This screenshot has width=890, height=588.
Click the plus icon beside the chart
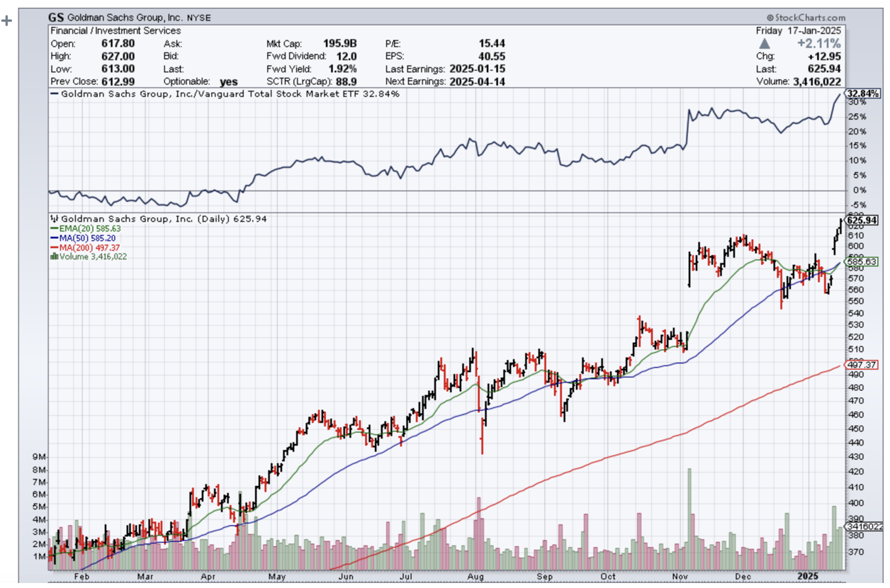click(7, 20)
